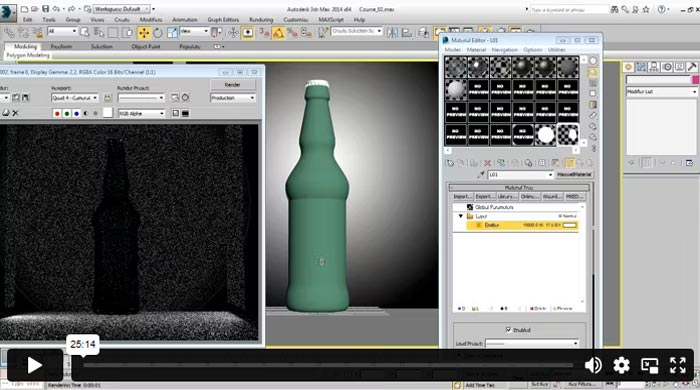Image resolution: width=700 pixels, height=390 pixels.
Task: Click the Save file icon in quick access toolbar
Action: tap(46, 8)
